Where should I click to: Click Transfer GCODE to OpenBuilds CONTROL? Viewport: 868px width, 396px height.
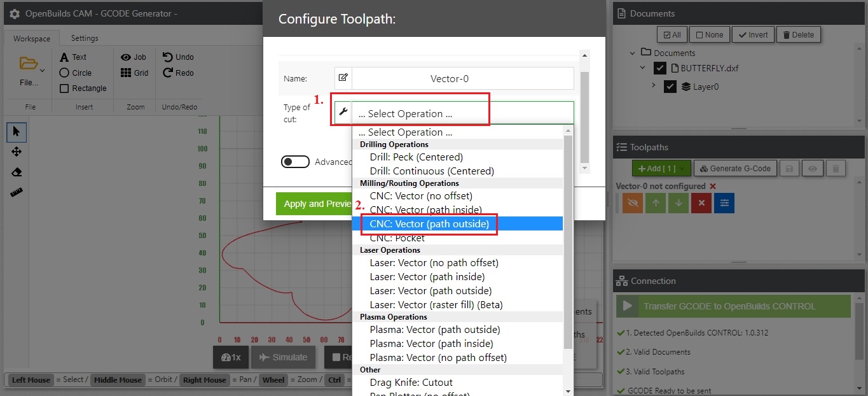(733, 306)
